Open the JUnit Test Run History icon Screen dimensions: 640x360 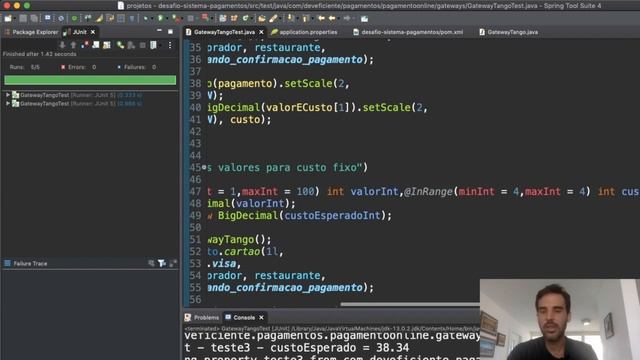tap(153, 45)
